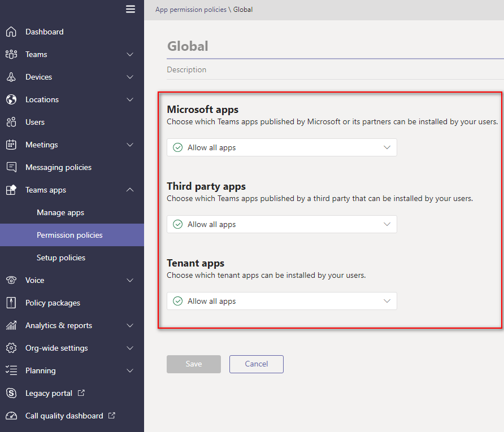Expand the Devices section chevron
Screen dimensions: 504x432
click(x=130, y=77)
